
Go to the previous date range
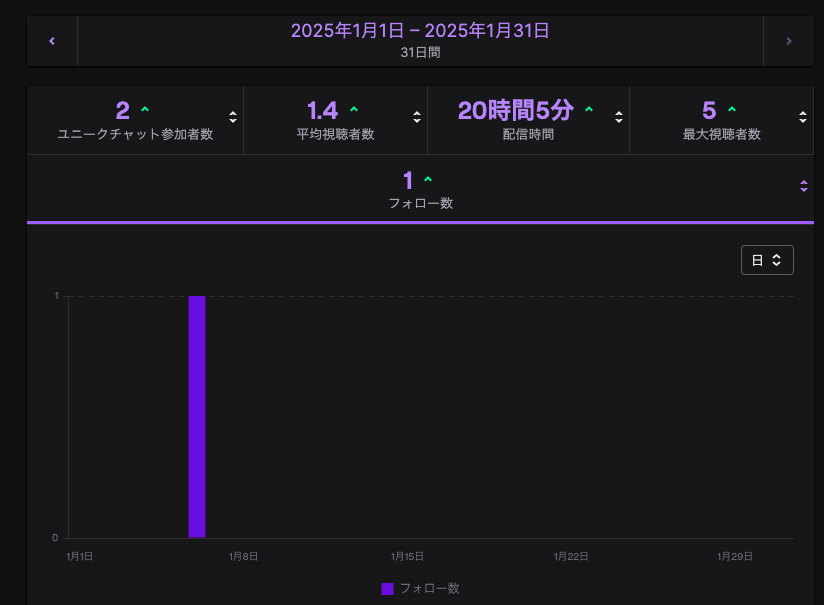pyautogui.click(x=52, y=41)
